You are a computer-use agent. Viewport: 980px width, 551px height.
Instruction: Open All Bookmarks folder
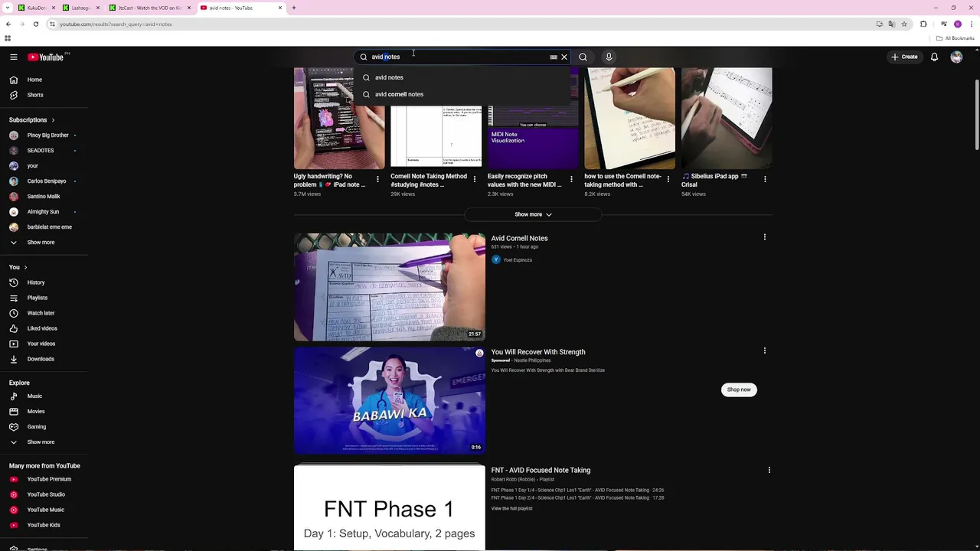955,38
